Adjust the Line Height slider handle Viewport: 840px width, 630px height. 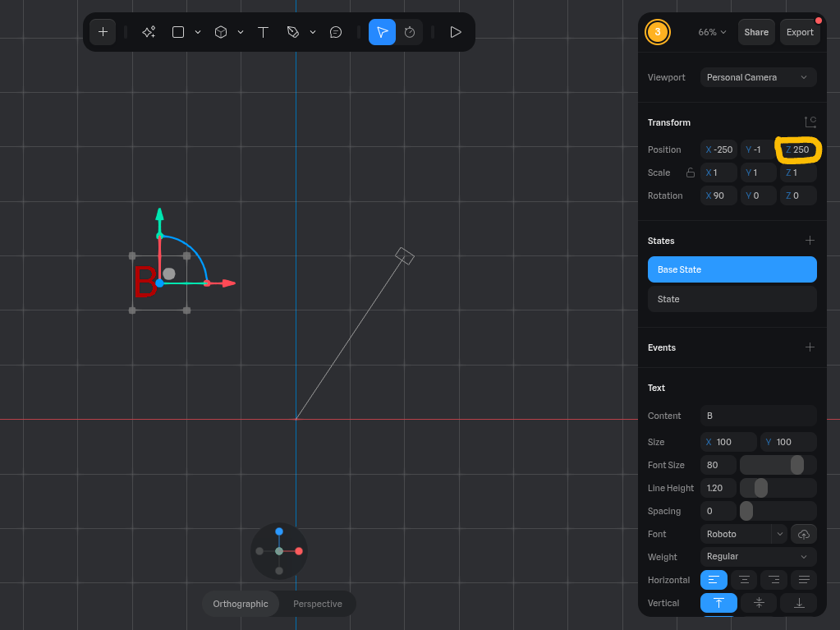pos(760,488)
